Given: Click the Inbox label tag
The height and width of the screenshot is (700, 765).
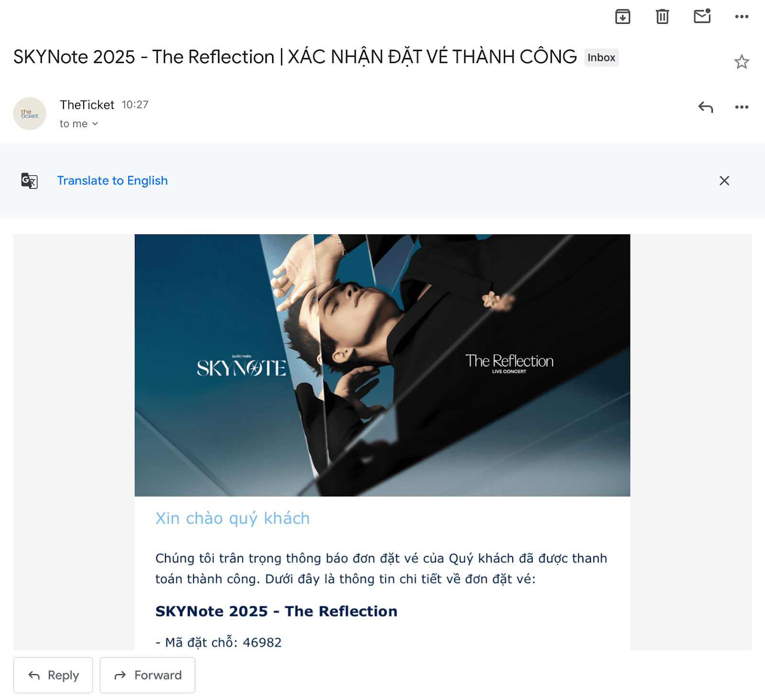Looking at the screenshot, I should tap(601, 57).
